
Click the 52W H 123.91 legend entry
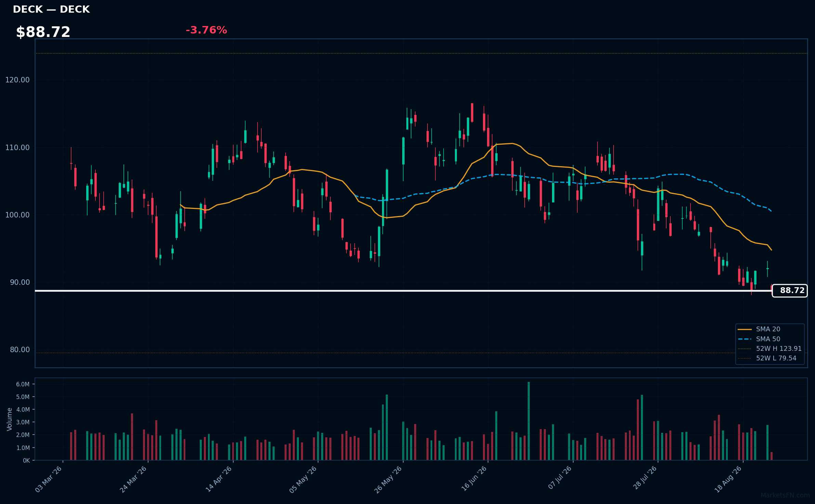779,349
